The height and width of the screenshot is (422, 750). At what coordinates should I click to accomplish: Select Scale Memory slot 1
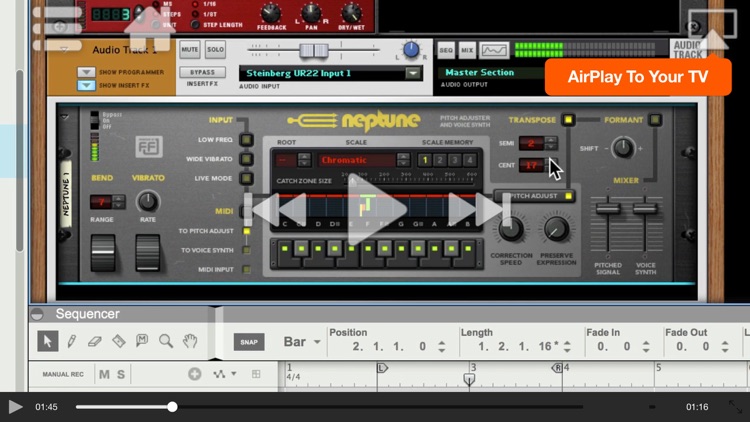pyautogui.click(x=424, y=160)
